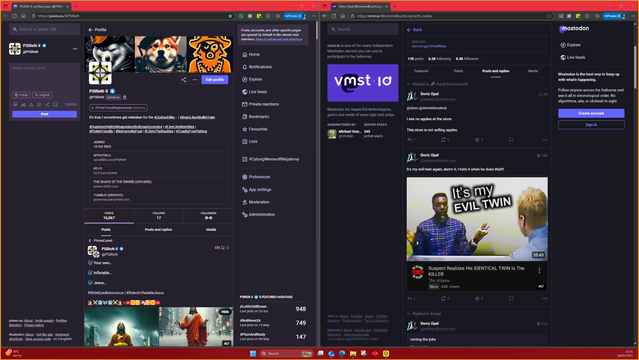This screenshot has width=639, height=360.
Task: Open YouTube card three-dot options menu
Action: coord(540,271)
